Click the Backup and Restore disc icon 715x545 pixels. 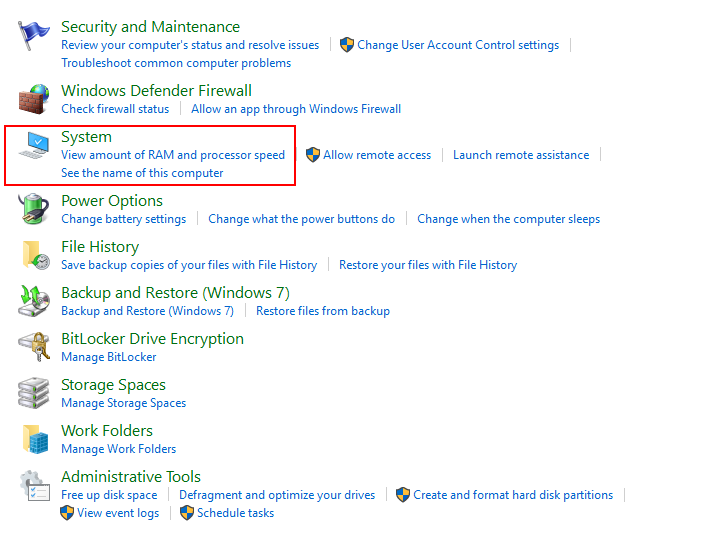point(34,301)
